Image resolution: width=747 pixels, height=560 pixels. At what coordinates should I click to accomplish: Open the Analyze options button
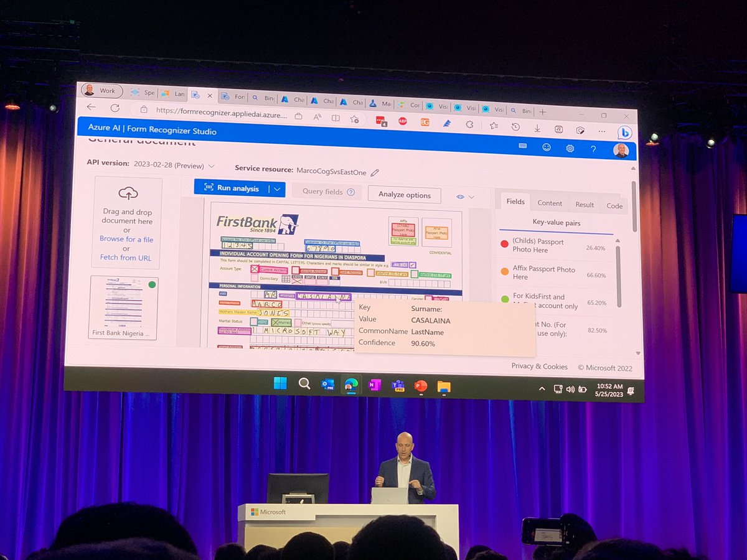[x=405, y=195]
